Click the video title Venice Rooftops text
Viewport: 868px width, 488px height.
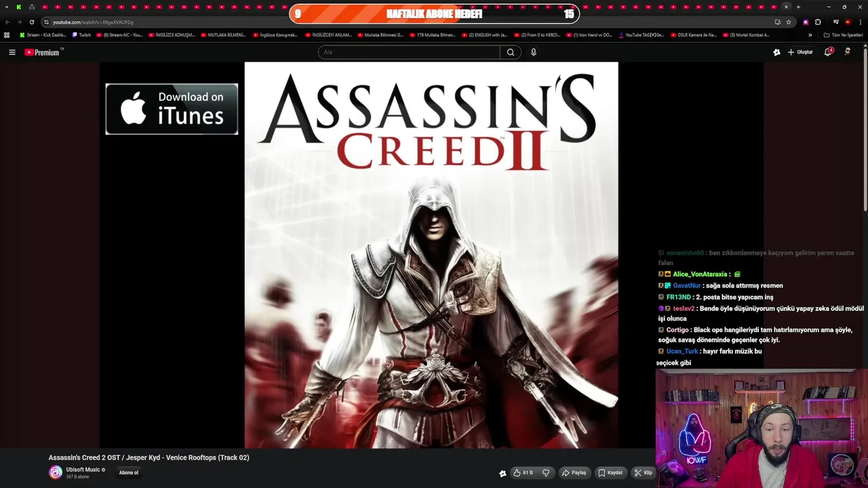[149, 457]
